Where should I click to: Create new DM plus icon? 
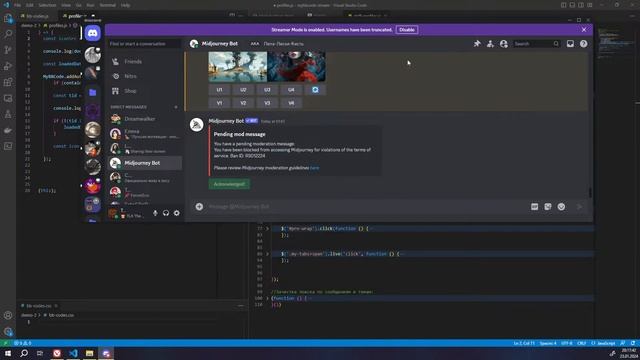(176, 107)
